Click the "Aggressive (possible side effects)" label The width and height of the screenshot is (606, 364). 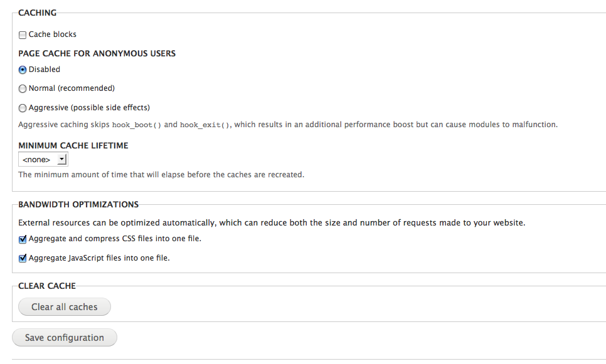pos(89,108)
